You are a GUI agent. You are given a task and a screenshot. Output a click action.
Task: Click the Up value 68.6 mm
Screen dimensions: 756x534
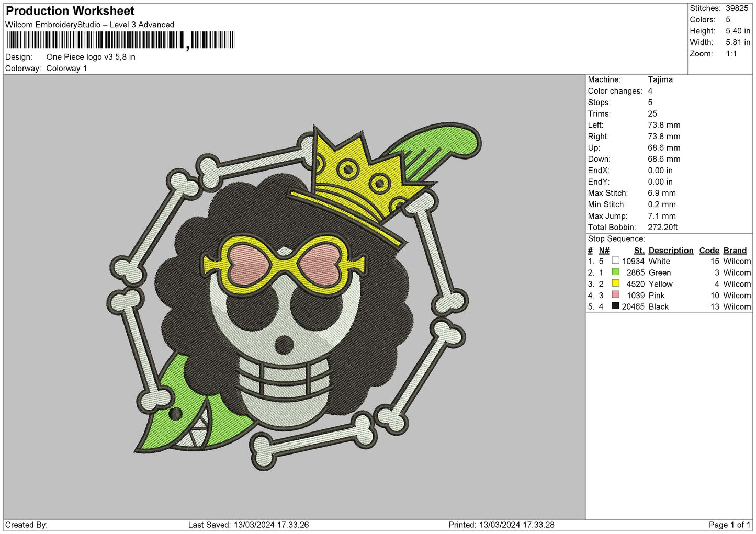(x=664, y=148)
